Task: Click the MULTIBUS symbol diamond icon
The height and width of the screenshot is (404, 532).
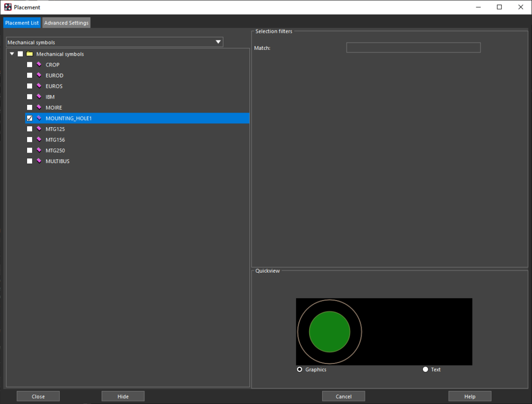Action: (39, 161)
